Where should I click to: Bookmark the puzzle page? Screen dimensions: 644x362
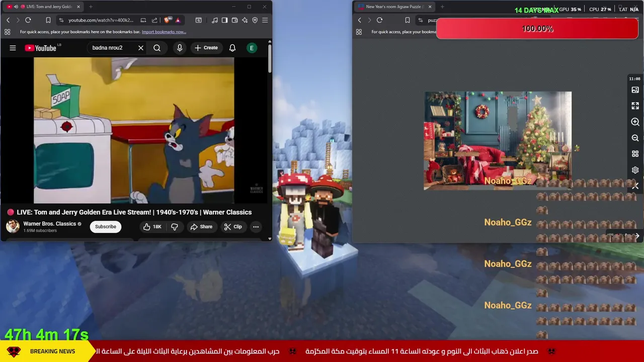pos(408,20)
